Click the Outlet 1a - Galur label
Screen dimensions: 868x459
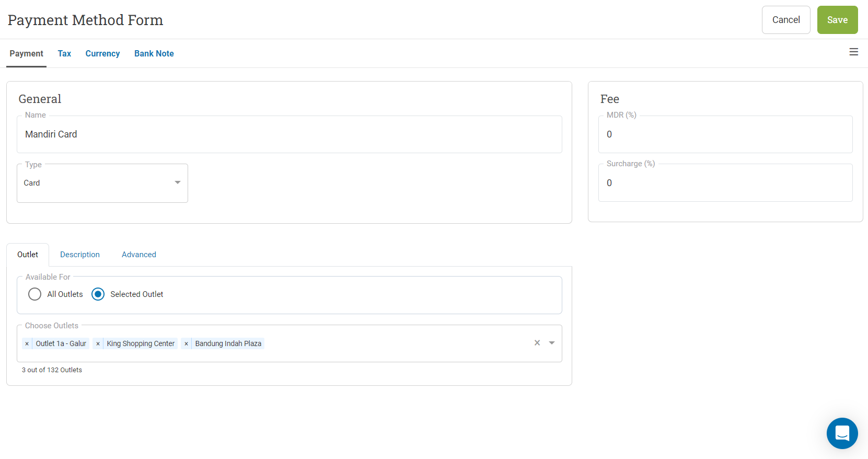click(x=61, y=343)
